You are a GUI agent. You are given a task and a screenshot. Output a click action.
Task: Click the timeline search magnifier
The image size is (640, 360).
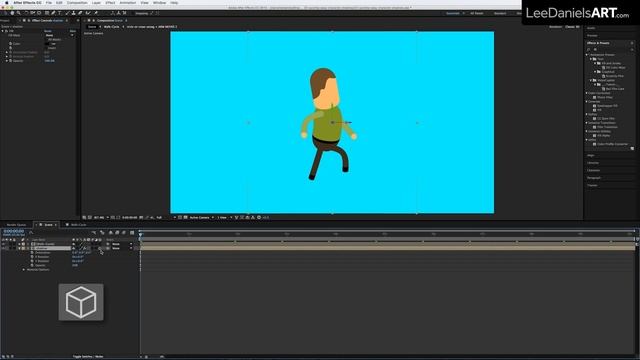[x=31, y=233]
